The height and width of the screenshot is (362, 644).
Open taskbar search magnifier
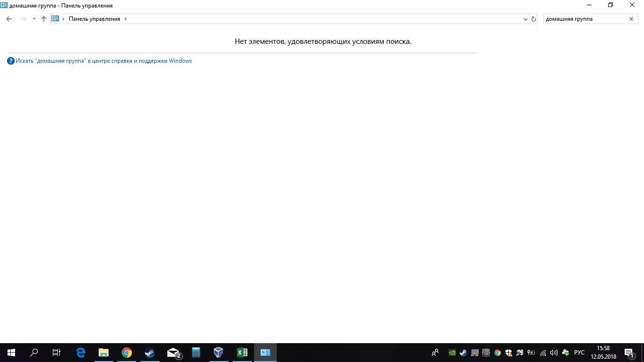click(x=34, y=352)
